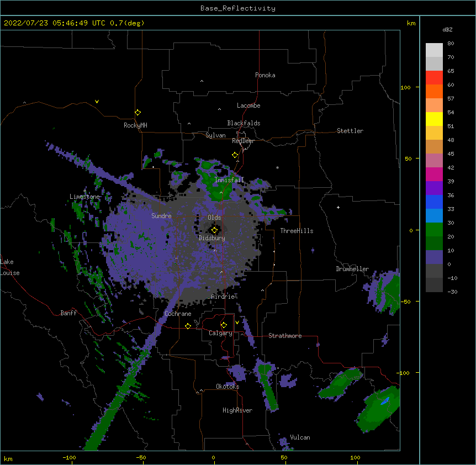Click the white asterisk above Limestone label
Screen dimensions: 476x465
[x=84, y=191]
